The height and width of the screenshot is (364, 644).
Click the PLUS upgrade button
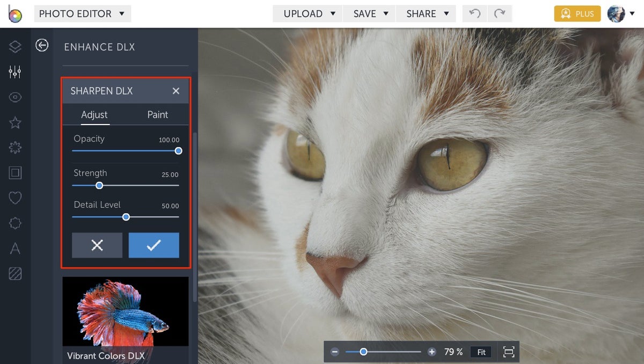coord(577,13)
